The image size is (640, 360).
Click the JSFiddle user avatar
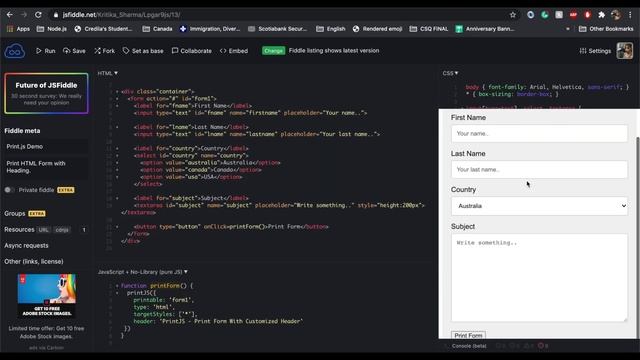tap(624, 51)
